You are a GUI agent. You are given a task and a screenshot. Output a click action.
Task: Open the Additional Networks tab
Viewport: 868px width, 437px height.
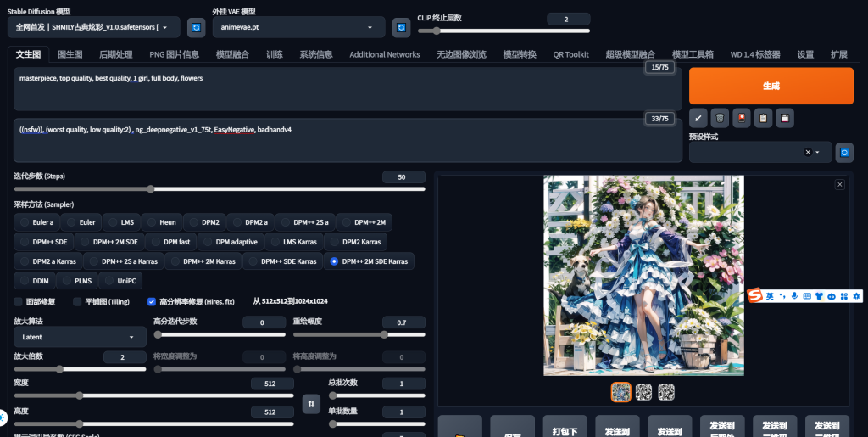(384, 54)
